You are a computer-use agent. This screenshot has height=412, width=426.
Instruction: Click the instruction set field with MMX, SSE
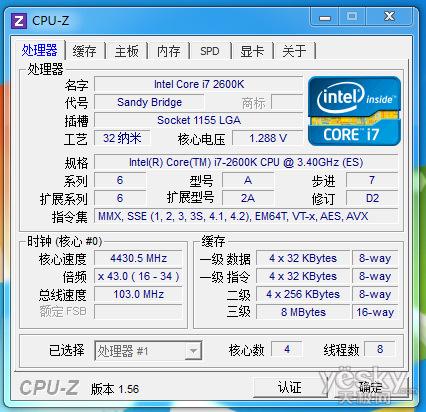pyautogui.click(x=246, y=216)
